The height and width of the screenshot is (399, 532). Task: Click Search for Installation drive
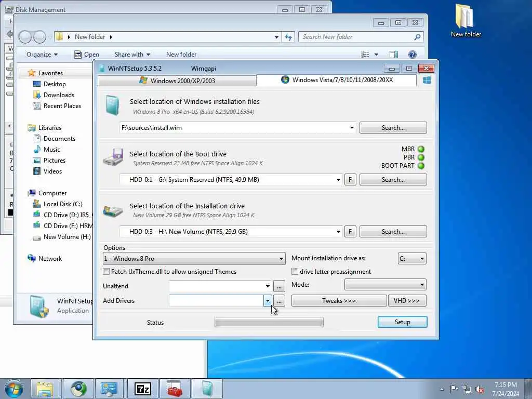click(393, 232)
